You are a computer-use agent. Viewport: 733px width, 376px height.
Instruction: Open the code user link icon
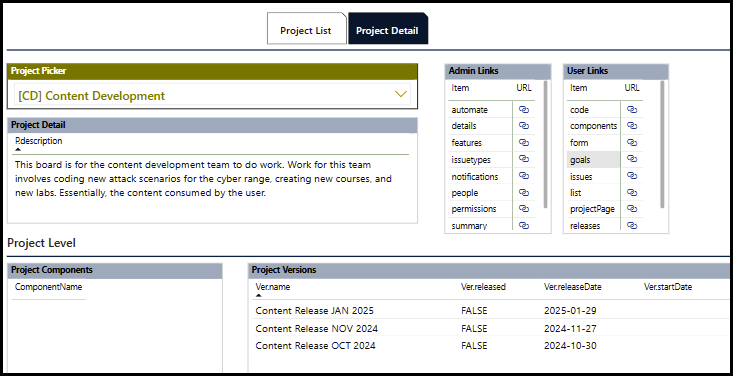coord(632,109)
